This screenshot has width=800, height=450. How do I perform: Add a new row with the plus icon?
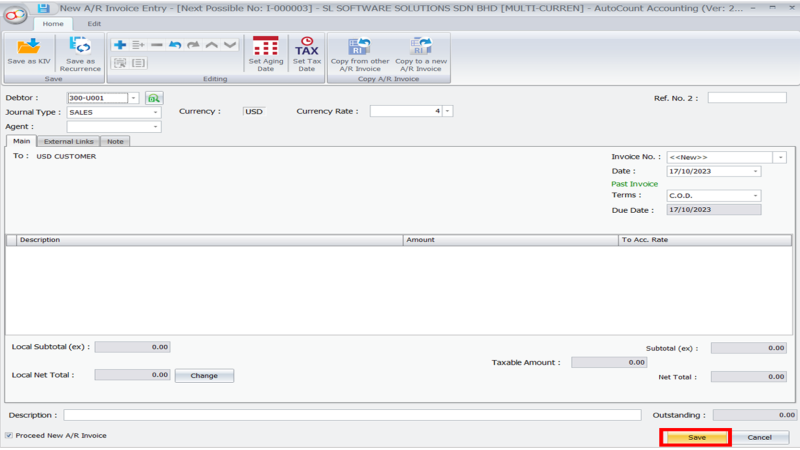tap(120, 45)
